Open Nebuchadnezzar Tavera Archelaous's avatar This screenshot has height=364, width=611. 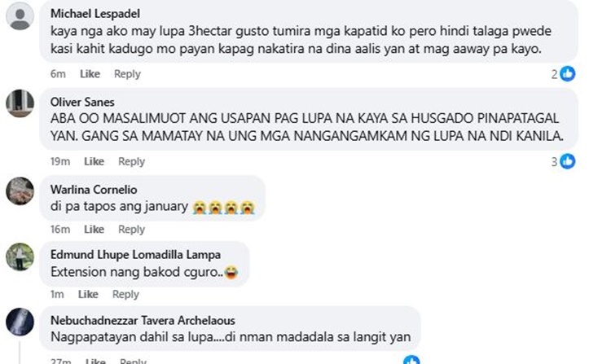[x=20, y=322]
